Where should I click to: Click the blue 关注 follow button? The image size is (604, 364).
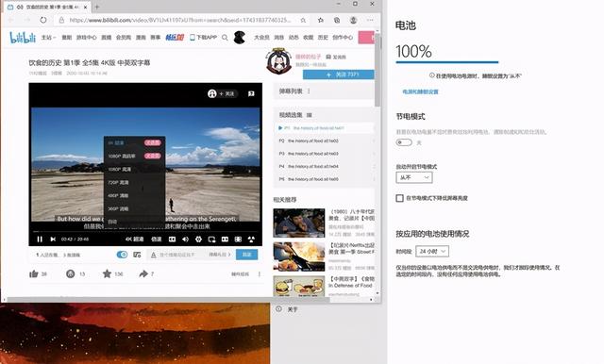click(x=339, y=74)
